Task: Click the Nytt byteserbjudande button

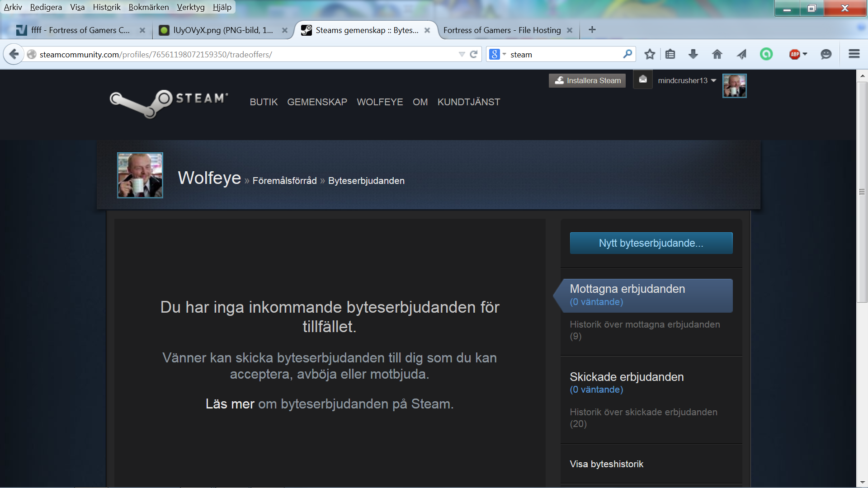Action: pos(651,243)
